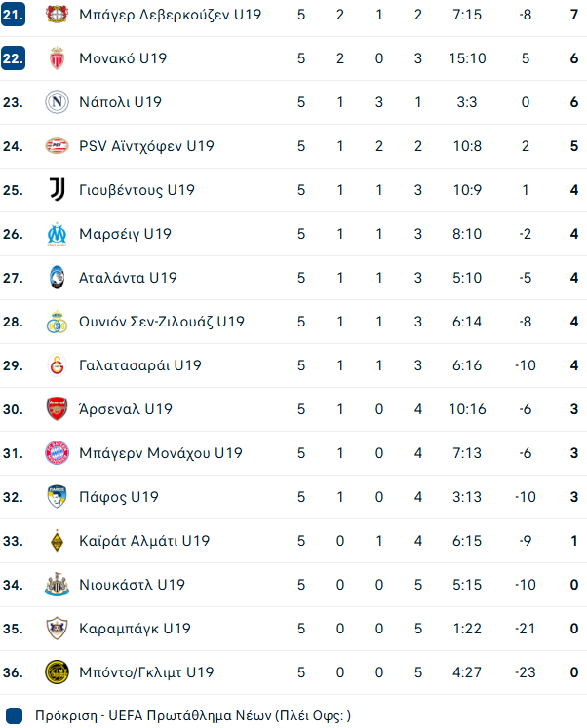Click the Πρόκριση UEFA Πρωτάθλημα Νέων legend text

tap(192, 715)
